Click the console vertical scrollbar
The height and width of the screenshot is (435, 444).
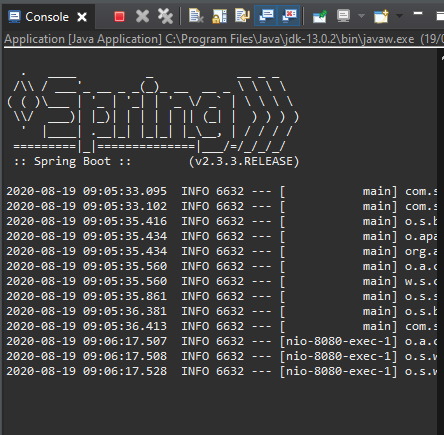pos(441,242)
